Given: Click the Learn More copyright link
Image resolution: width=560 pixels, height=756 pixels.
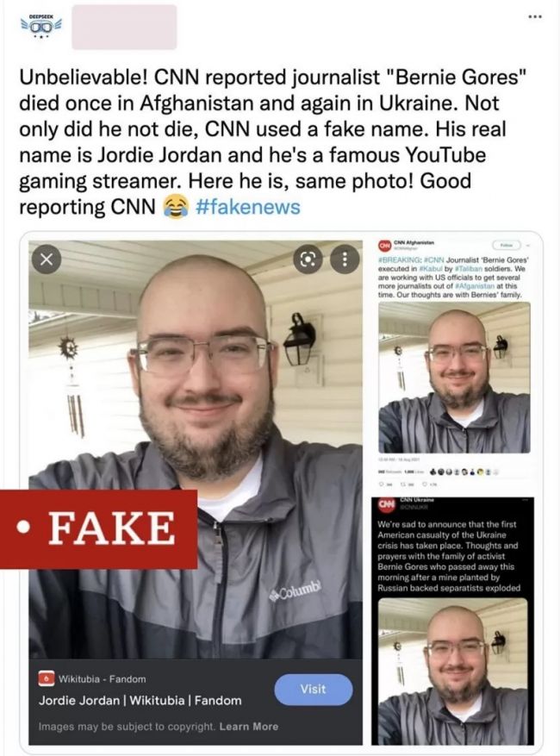Looking at the screenshot, I should 249,726.
